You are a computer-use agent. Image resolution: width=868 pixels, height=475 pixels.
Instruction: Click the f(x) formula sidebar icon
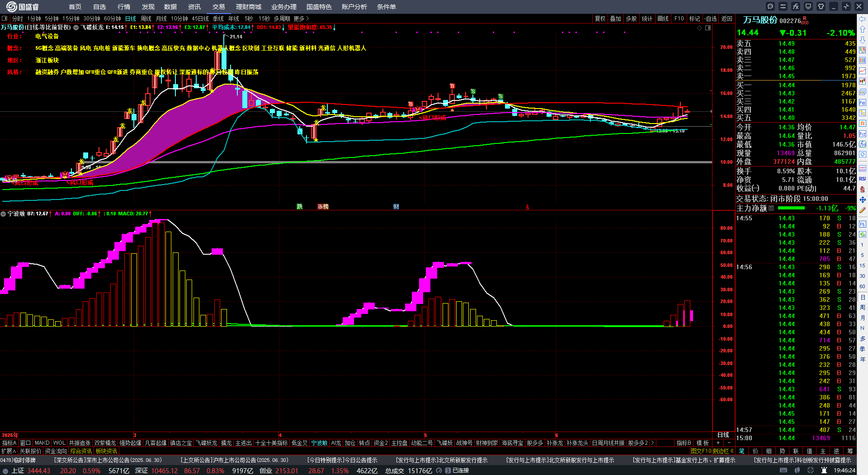(x=863, y=144)
